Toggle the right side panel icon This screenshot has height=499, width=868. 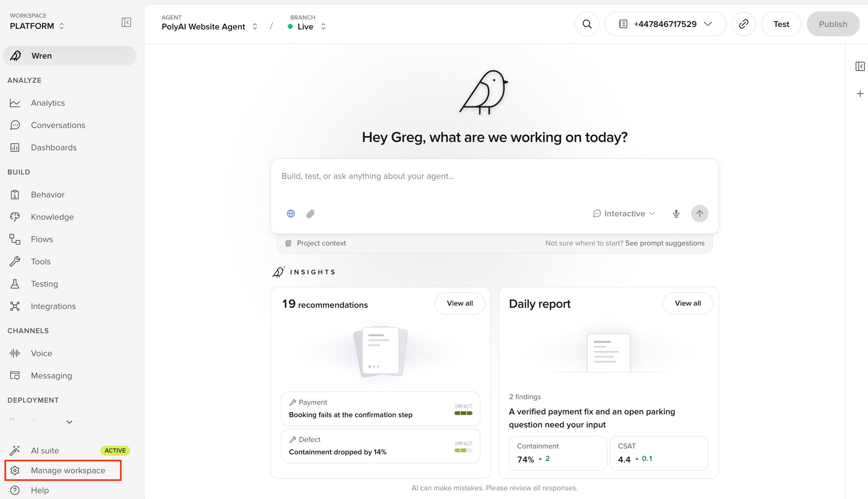tap(860, 66)
